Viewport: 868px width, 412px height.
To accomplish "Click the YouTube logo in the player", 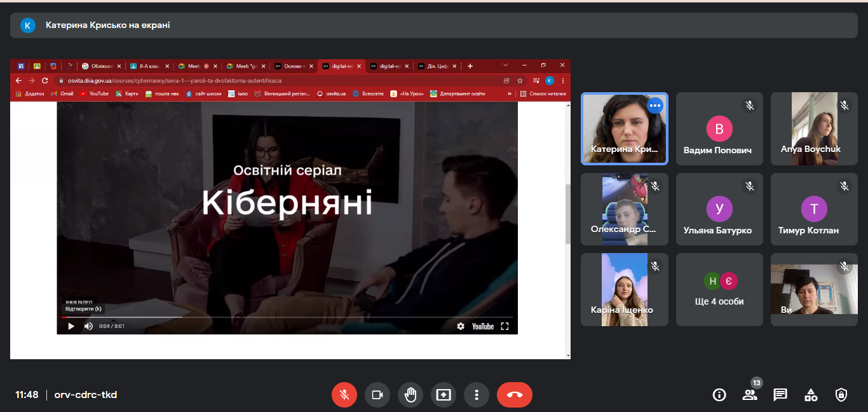I will point(483,326).
